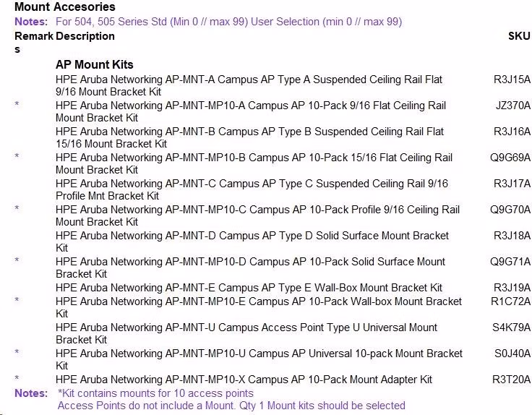Click the asterisk remark beside AP-MNT-MP10-D
The width and height of the screenshot is (532, 415).
tap(17, 260)
